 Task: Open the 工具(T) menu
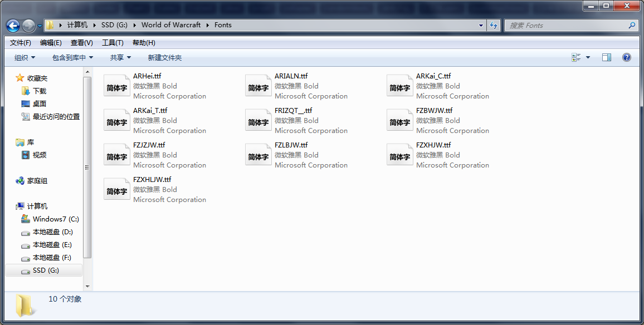pos(113,43)
